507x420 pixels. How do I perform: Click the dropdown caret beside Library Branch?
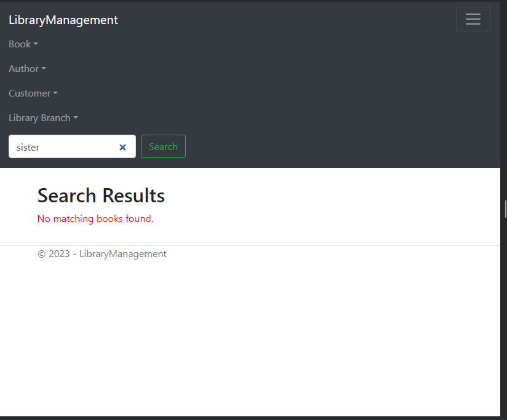pyautogui.click(x=76, y=118)
